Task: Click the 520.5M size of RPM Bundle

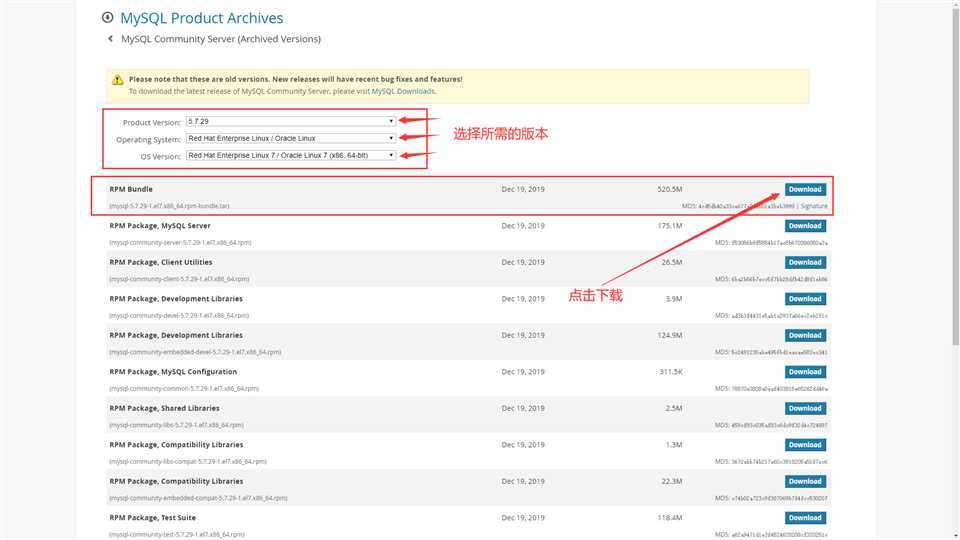Action: tap(670, 189)
